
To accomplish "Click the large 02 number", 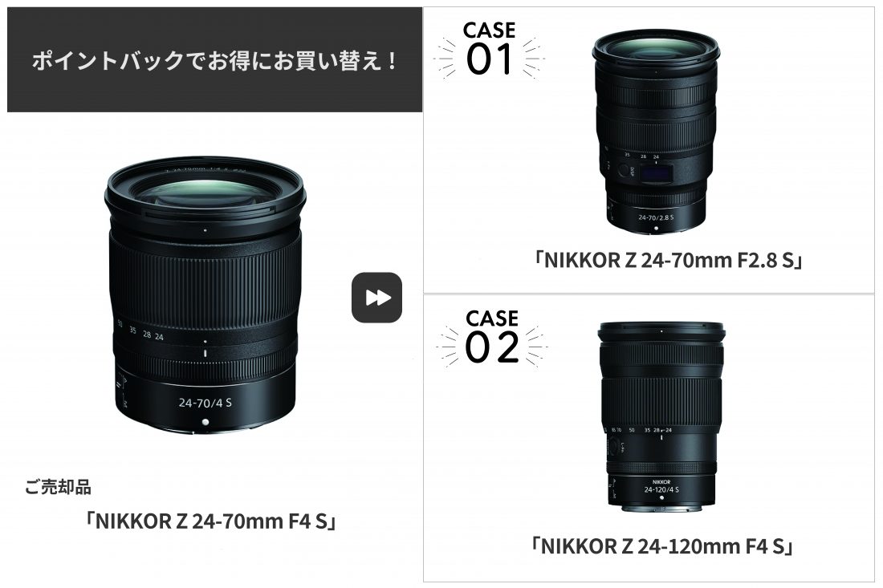I will 491,347.
